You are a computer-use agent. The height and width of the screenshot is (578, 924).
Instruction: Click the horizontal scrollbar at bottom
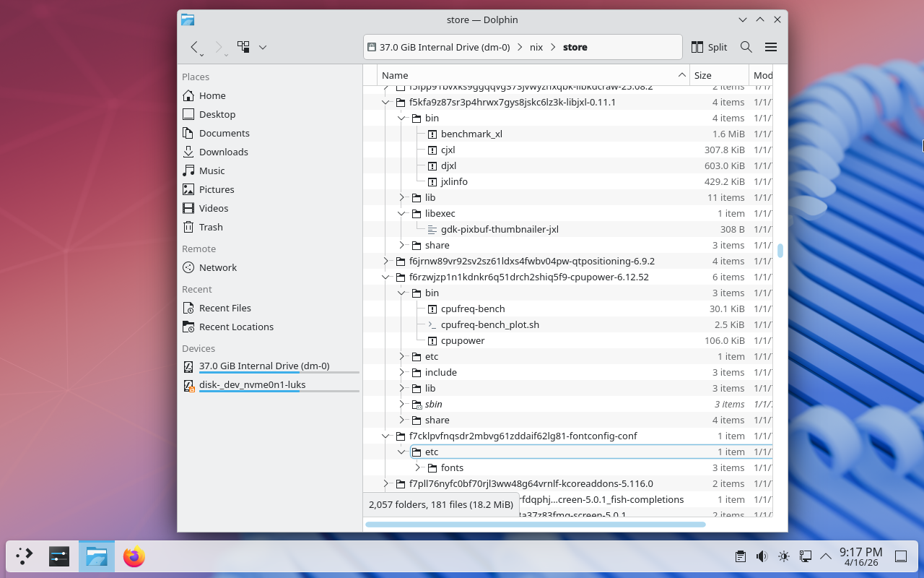click(534, 524)
